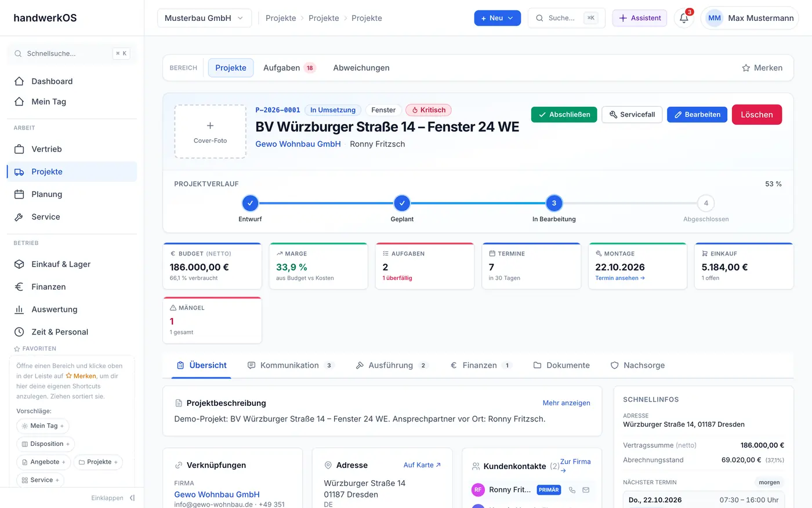The width and height of the screenshot is (812, 508).
Task: Switch to the Abweichungen section tab
Action: (x=361, y=68)
